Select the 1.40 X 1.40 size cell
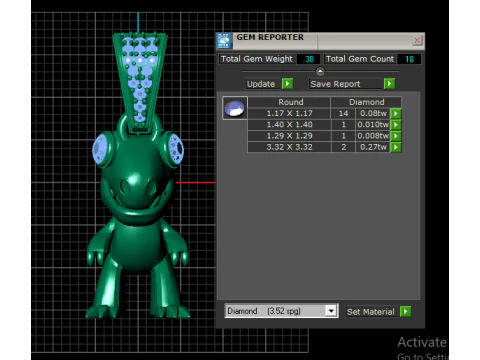Image resolution: width=480 pixels, height=360 pixels. pos(289,125)
